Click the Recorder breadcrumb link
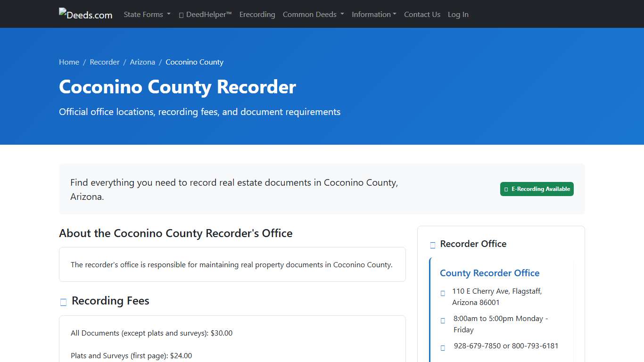644x362 pixels. coord(105,62)
